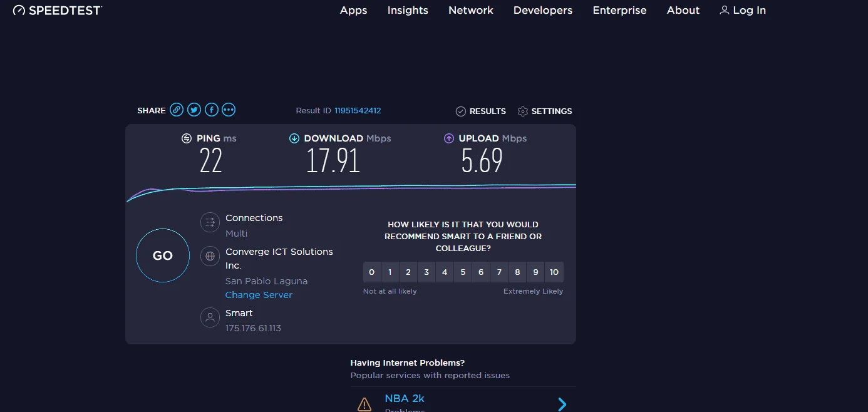
Task: Share result on Twitter icon
Action: tap(194, 110)
